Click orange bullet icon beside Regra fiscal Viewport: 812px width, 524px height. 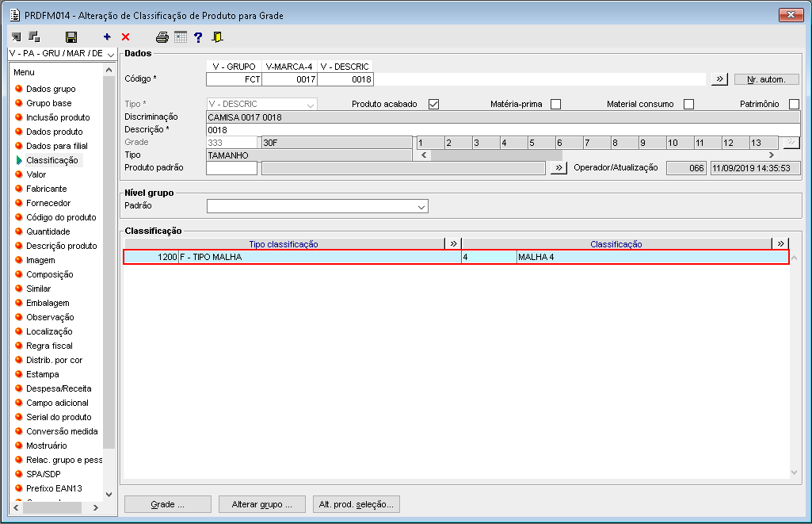(x=19, y=345)
